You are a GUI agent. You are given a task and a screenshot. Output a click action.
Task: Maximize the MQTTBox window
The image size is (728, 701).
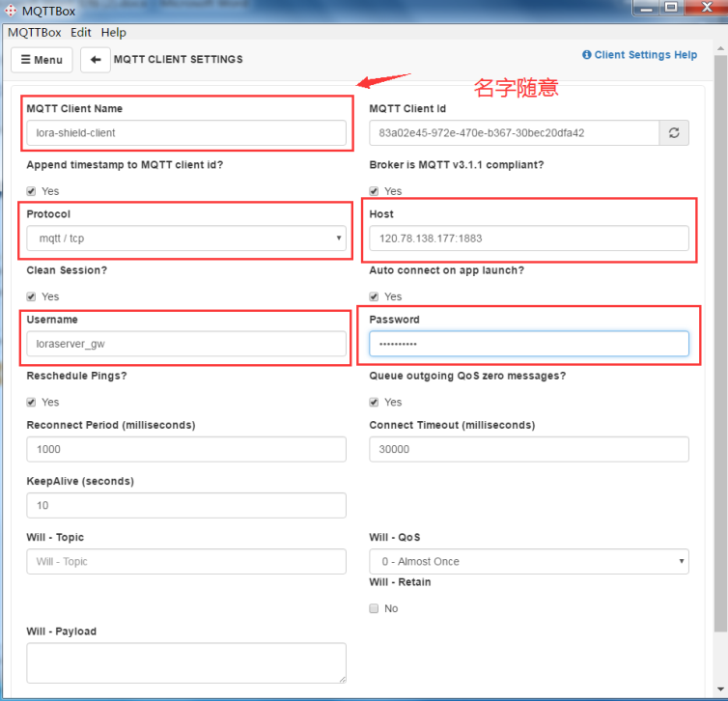point(671,7)
